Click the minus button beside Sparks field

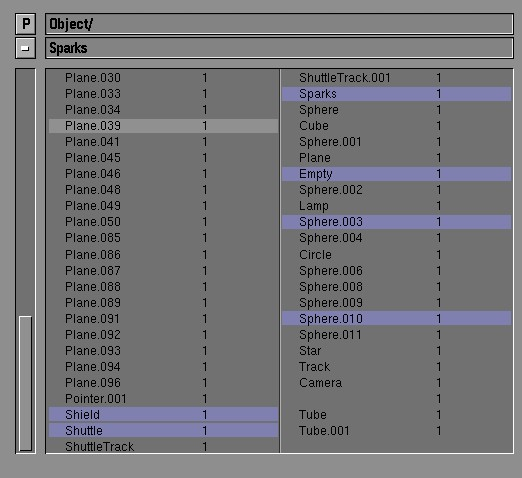click(25, 48)
